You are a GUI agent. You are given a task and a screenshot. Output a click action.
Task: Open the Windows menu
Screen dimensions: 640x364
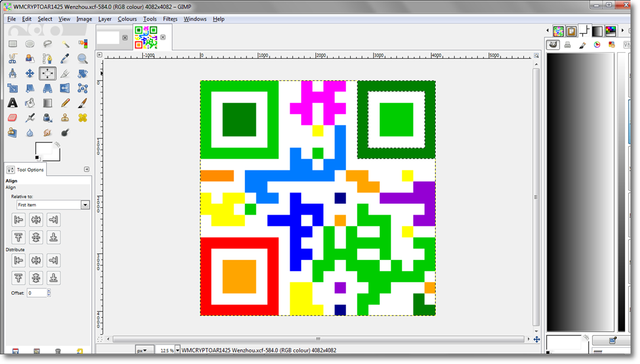(x=195, y=19)
